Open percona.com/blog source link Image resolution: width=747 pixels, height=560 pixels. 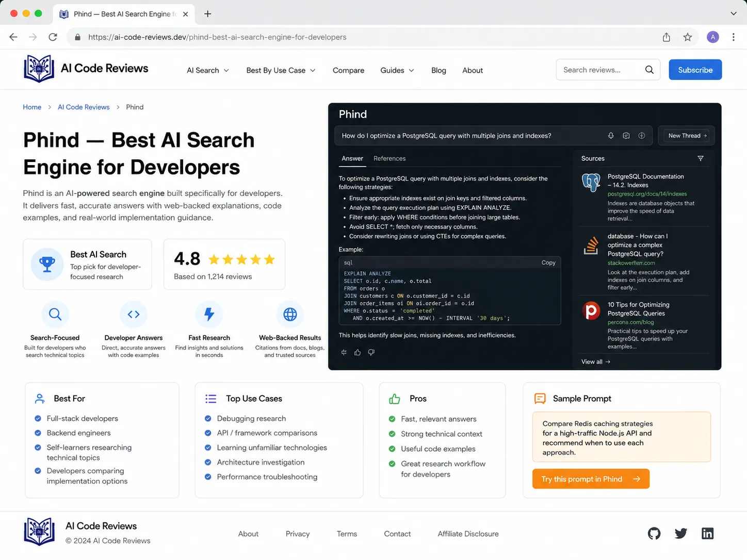[630, 322]
